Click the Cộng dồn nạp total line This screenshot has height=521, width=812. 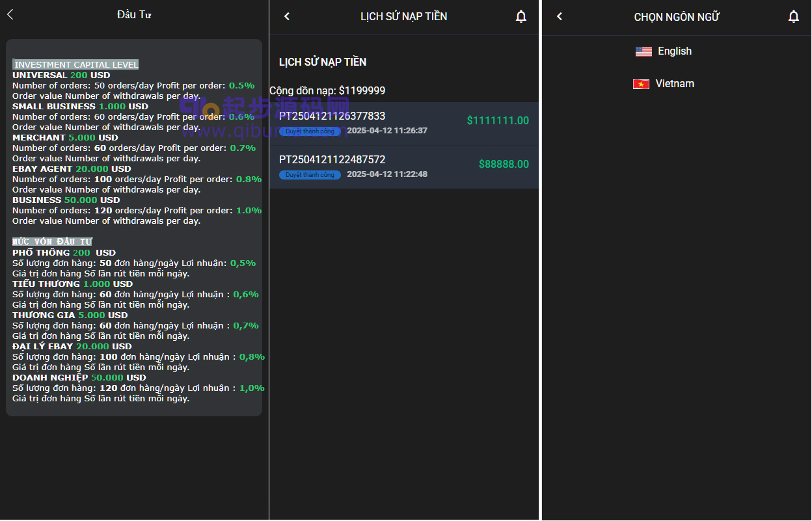click(327, 90)
